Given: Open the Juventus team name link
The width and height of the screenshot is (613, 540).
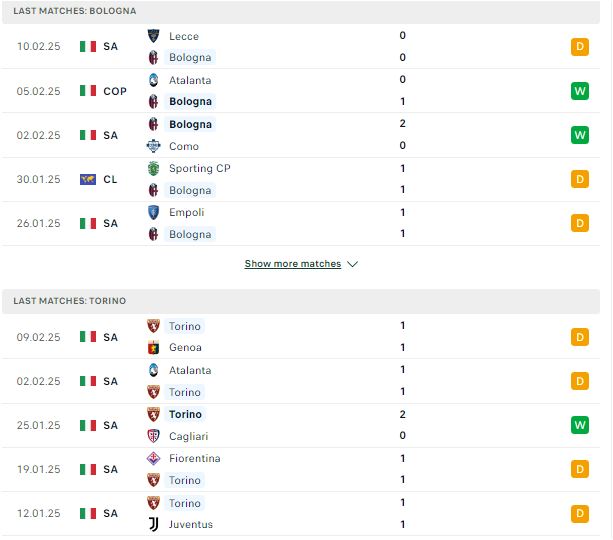Looking at the screenshot, I should [191, 524].
